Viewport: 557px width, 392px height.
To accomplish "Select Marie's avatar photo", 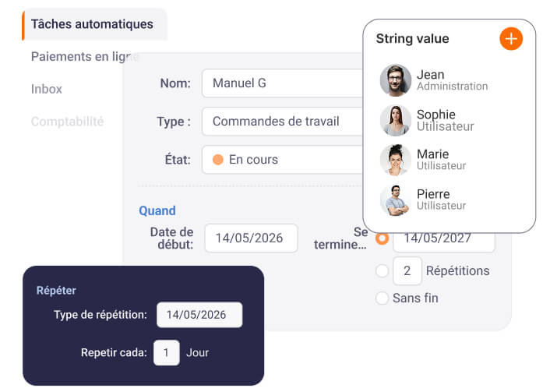I will click(x=396, y=160).
